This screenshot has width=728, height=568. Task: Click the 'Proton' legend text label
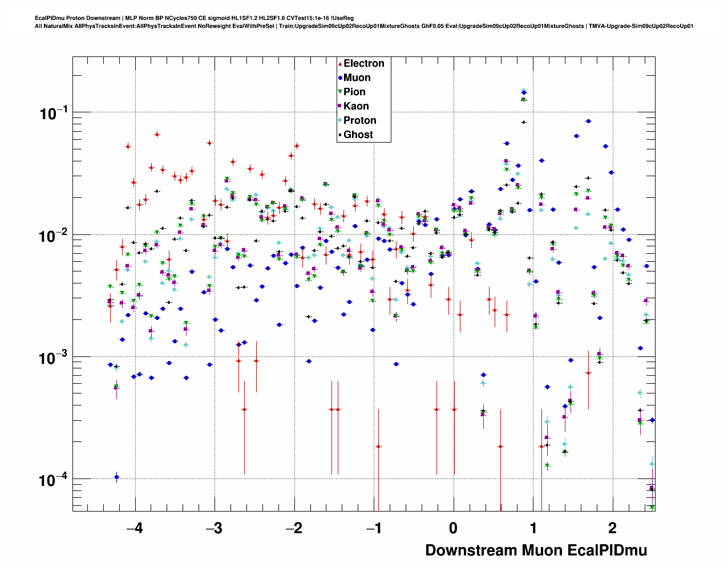[359, 121]
